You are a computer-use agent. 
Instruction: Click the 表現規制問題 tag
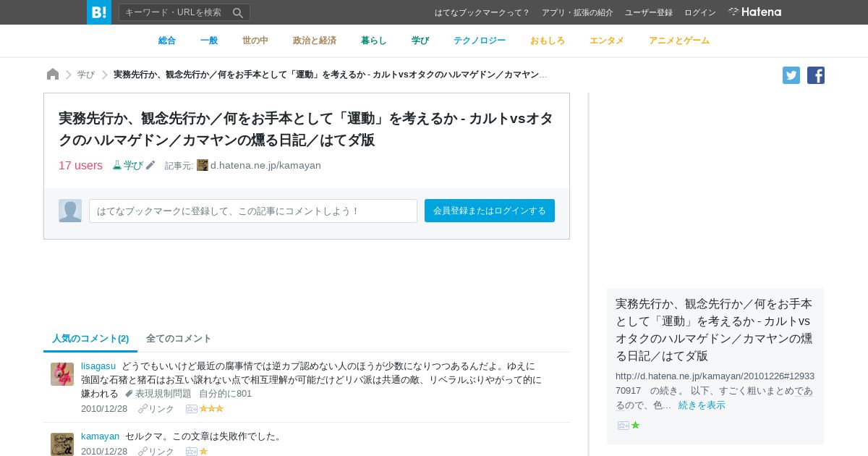163,394
